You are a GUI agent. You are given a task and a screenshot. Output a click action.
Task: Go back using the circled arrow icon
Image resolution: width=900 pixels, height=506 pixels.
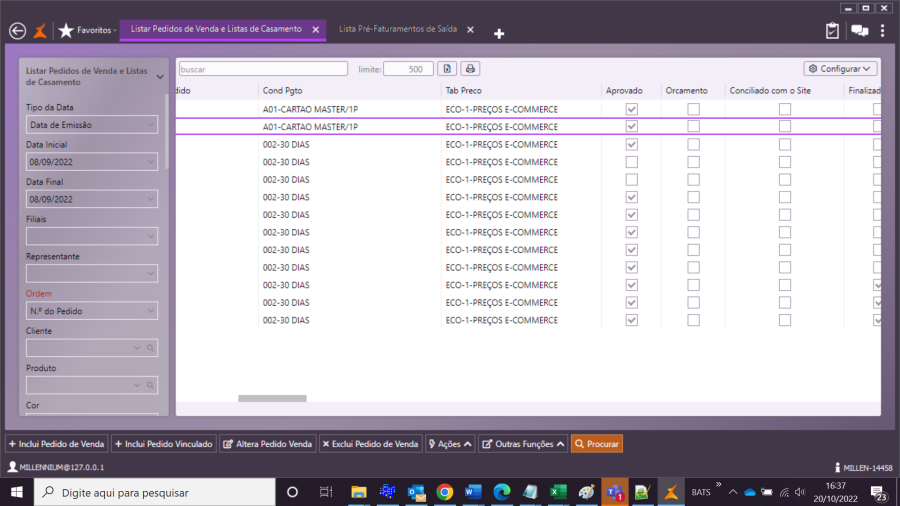pyautogui.click(x=17, y=30)
